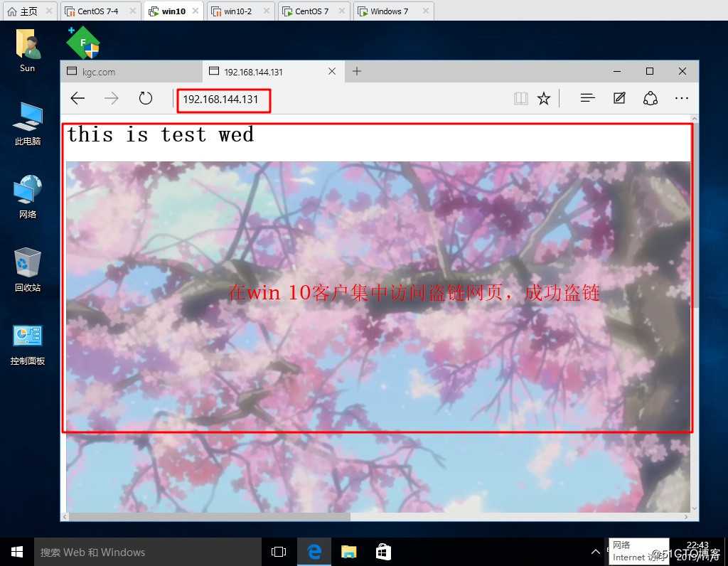Open the Hub three-lines icon
This screenshot has height=566, width=728.
point(587,98)
